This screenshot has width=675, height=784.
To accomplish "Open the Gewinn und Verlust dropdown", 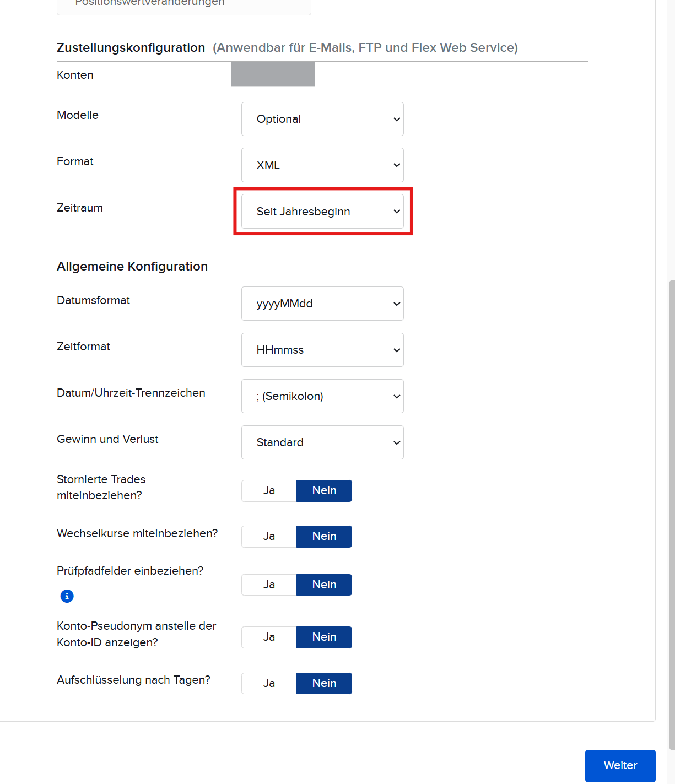I will pyautogui.click(x=322, y=442).
